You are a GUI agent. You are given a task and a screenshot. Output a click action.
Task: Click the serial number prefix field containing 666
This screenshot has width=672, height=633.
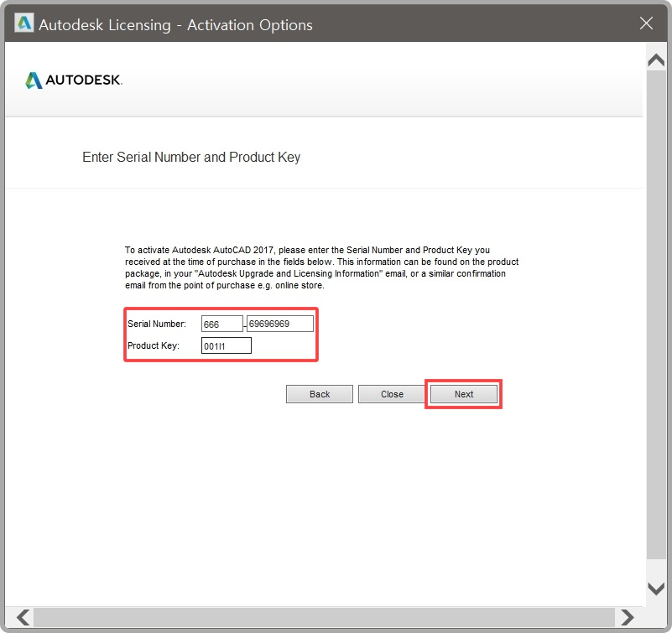pyautogui.click(x=222, y=324)
